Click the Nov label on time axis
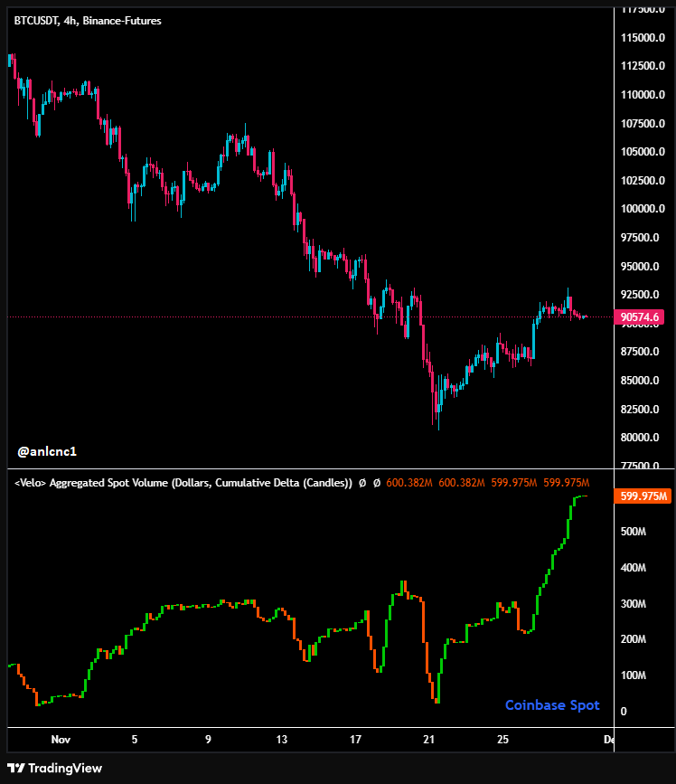The height and width of the screenshot is (784, 676). [x=61, y=740]
